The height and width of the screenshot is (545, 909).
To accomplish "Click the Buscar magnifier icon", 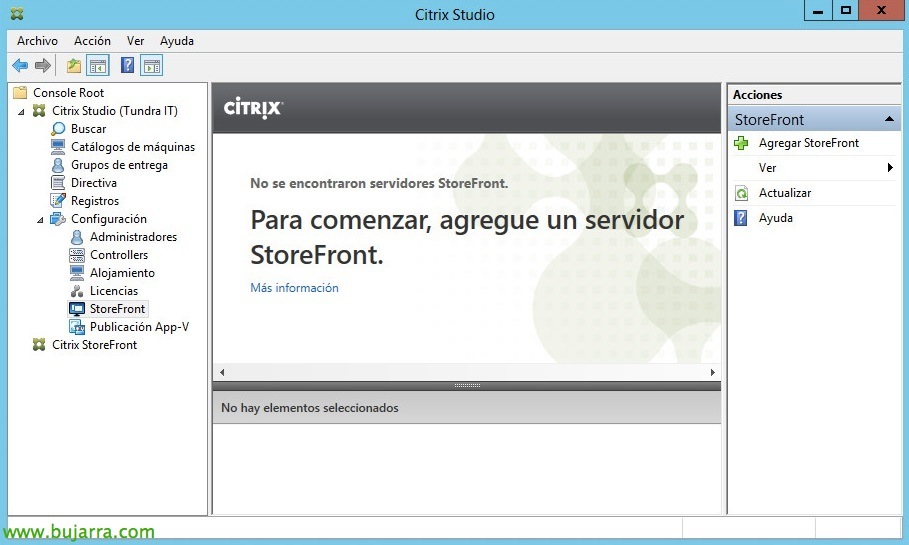I will coord(58,129).
